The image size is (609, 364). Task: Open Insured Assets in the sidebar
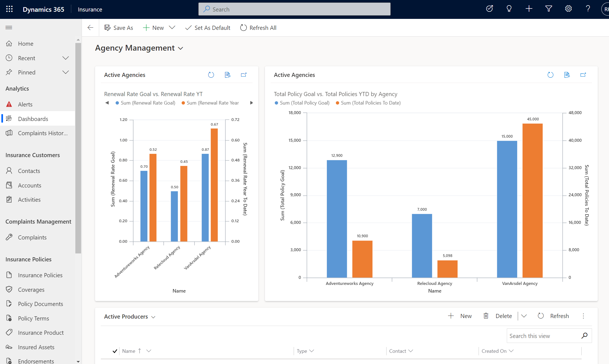tap(38, 347)
